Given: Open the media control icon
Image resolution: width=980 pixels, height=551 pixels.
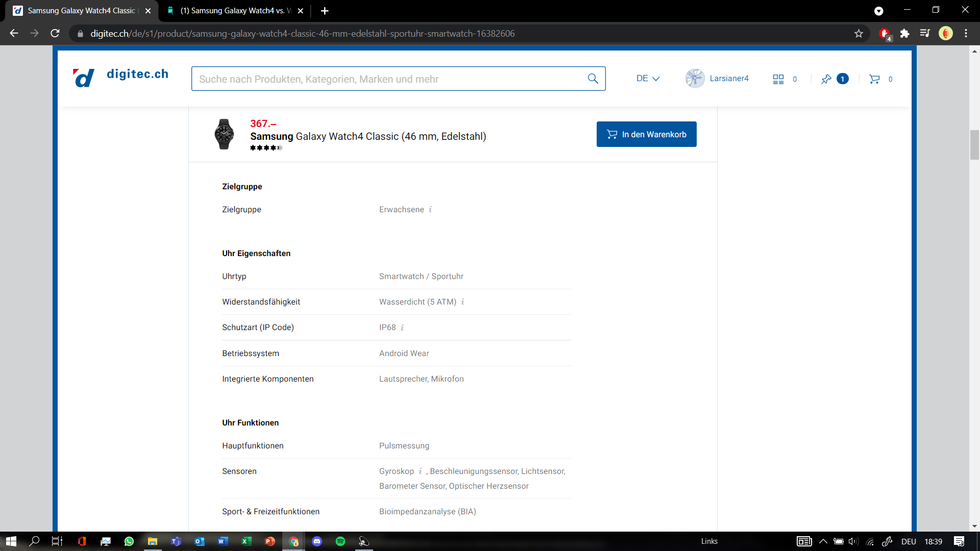Looking at the screenshot, I should tap(925, 34).
